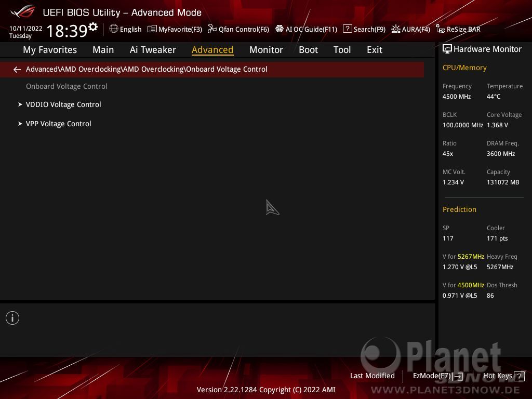The image size is (532, 399).
Task: Click the 3600 MHz DRAM frequency
Action: point(501,154)
